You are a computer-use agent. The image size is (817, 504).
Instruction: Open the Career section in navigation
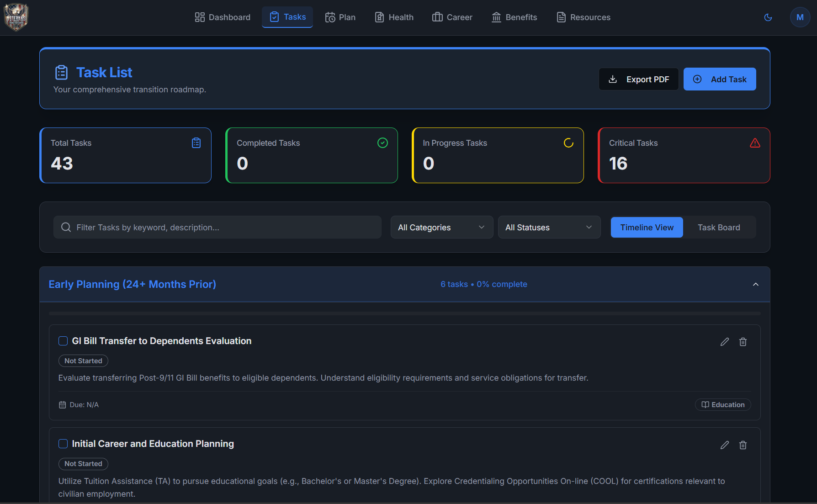point(452,17)
